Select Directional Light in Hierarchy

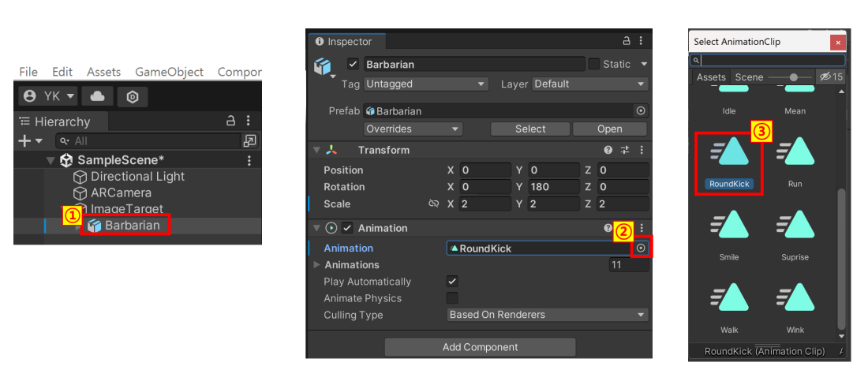[137, 177]
